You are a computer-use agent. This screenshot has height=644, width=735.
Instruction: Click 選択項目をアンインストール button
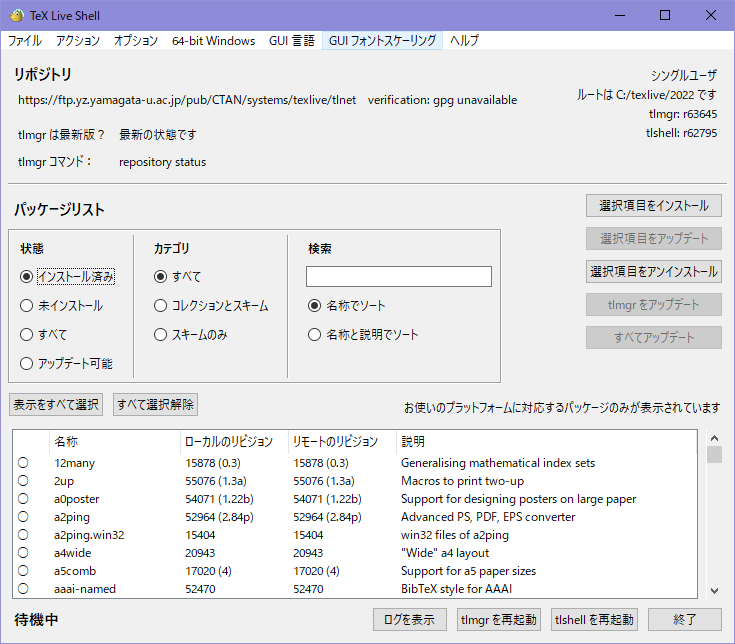[653, 271]
